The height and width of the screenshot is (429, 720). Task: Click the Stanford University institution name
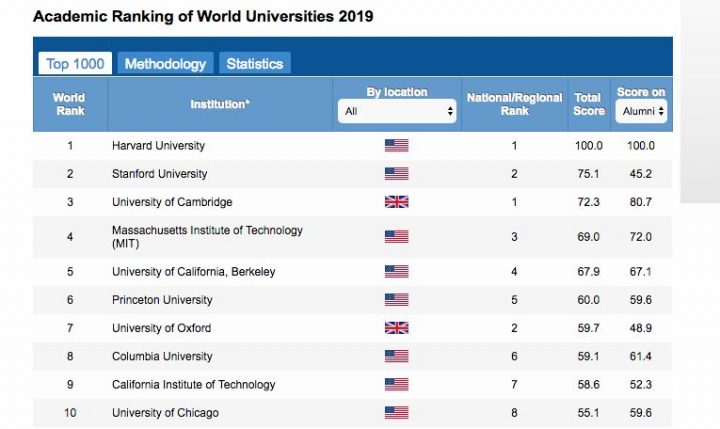(159, 174)
